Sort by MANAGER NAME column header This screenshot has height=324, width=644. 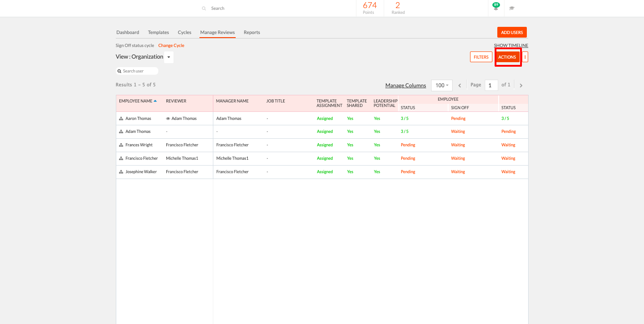click(x=232, y=101)
